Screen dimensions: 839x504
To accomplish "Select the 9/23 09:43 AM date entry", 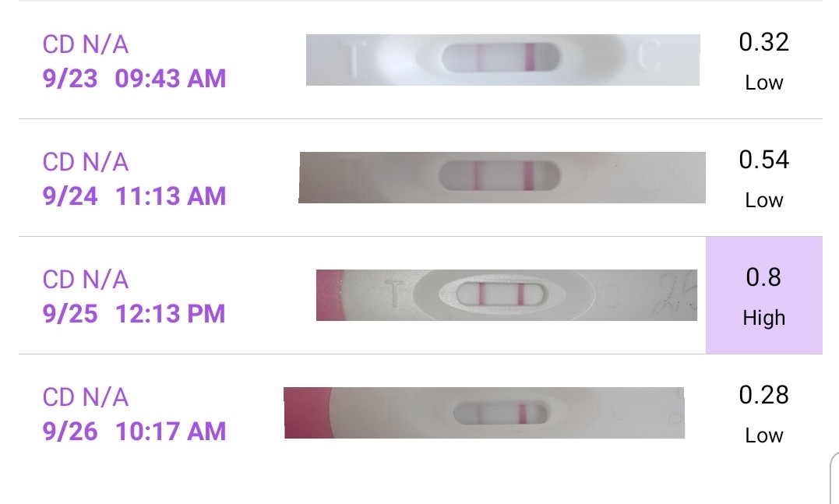I will [135, 79].
